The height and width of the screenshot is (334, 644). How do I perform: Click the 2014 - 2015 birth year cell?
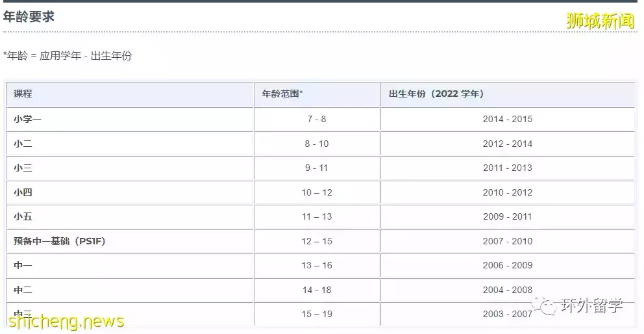coord(507,119)
